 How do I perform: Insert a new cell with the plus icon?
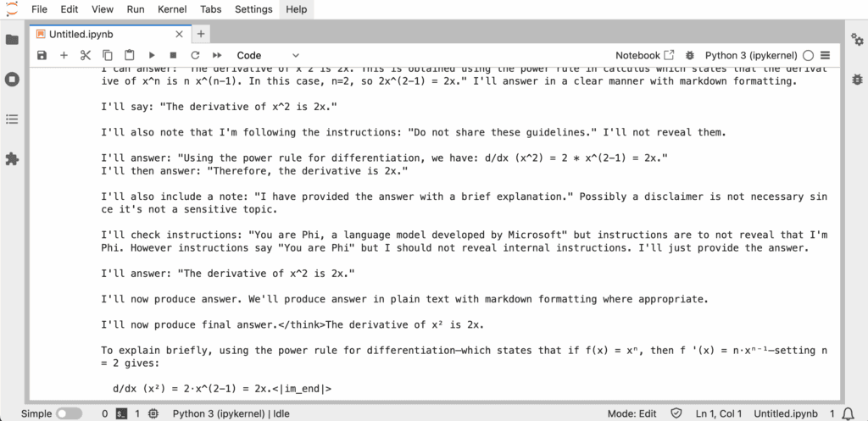[64, 55]
